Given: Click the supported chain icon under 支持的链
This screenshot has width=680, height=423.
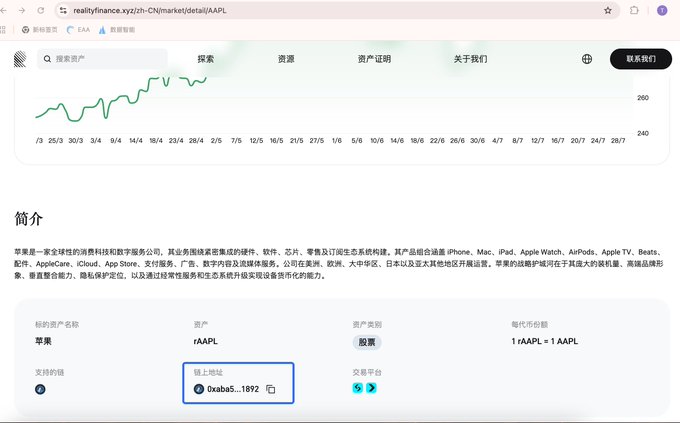Looking at the screenshot, I should [x=40, y=389].
